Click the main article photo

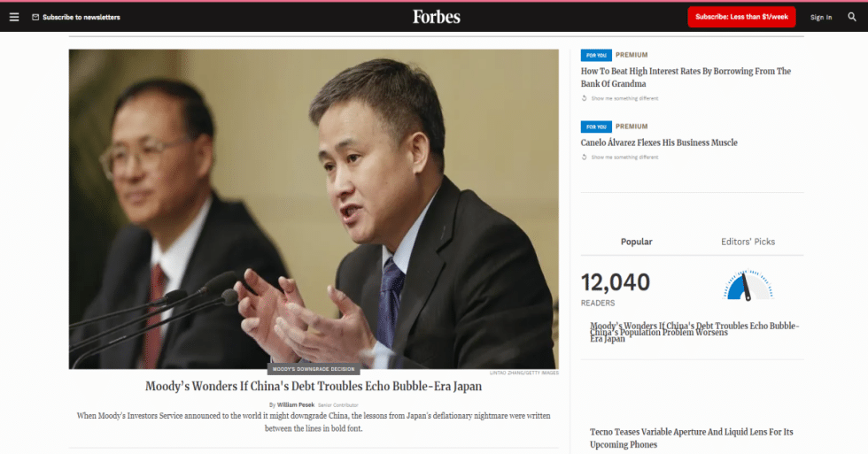(314, 209)
